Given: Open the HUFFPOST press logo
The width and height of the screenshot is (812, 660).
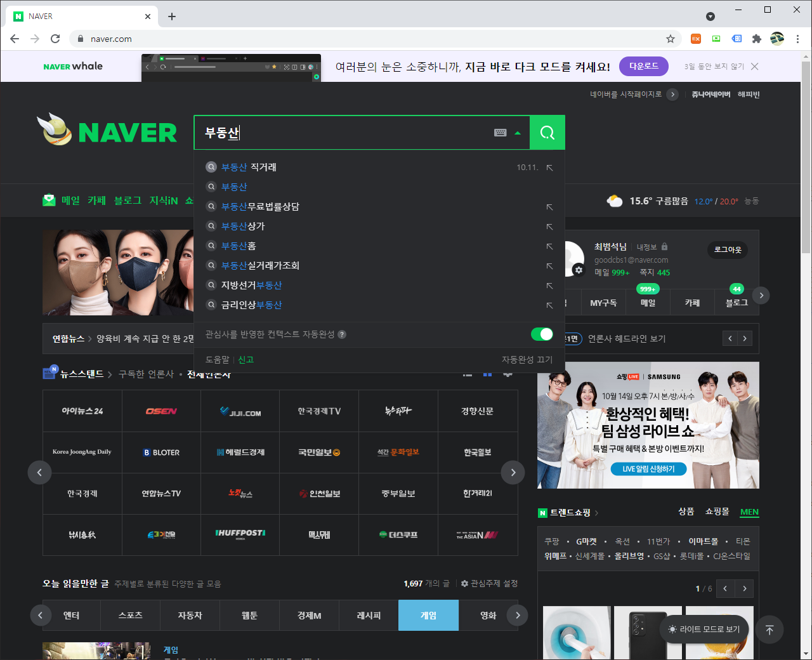Looking at the screenshot, I should tap(240, 534).
